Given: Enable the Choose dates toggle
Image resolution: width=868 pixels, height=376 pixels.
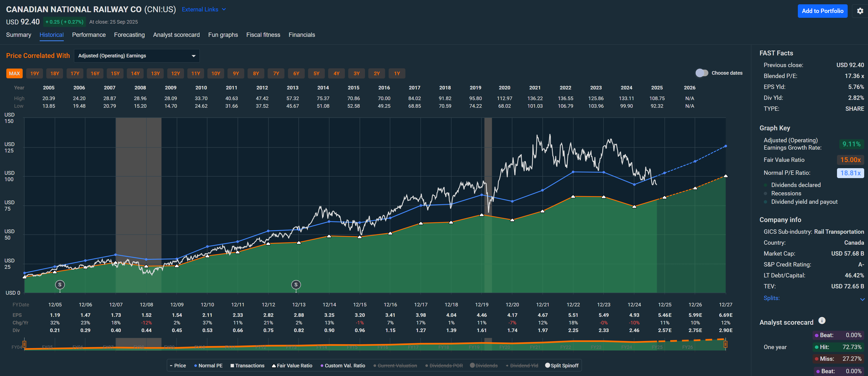Looking at the screenshot, I should click(702, 73).
